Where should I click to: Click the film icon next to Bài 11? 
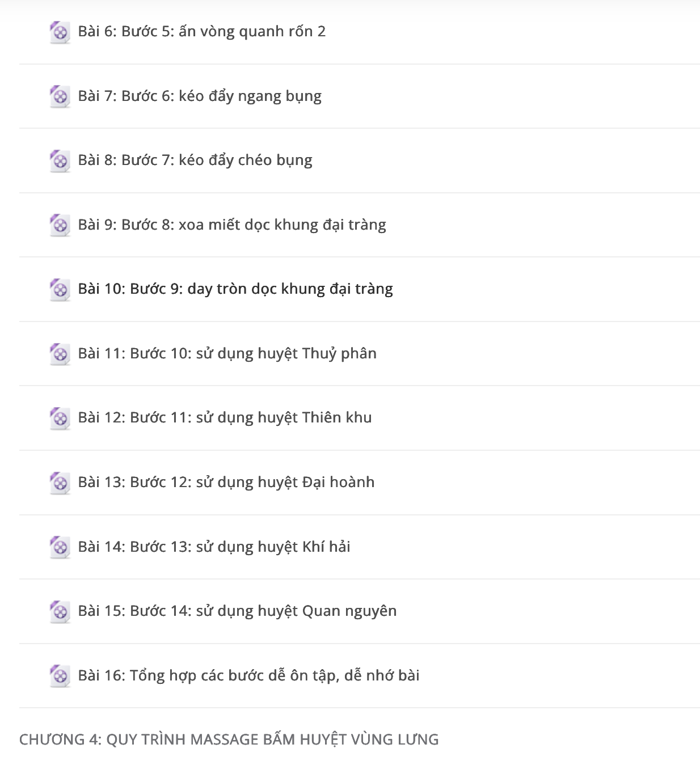click(60, 354)
